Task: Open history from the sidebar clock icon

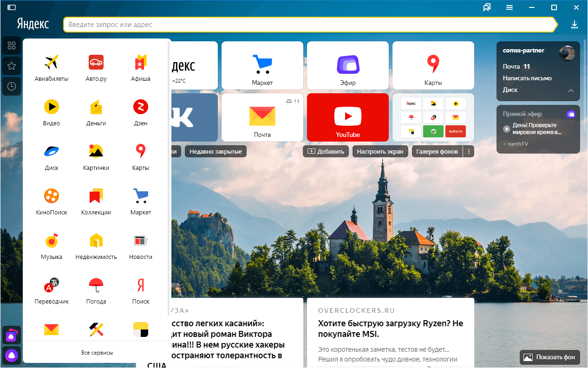Action: point(12,86)
